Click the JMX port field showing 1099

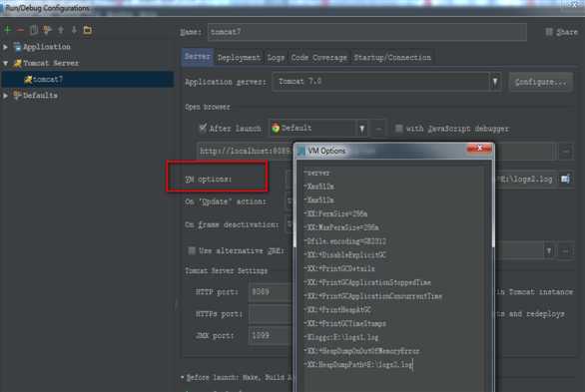click(271, 335)
